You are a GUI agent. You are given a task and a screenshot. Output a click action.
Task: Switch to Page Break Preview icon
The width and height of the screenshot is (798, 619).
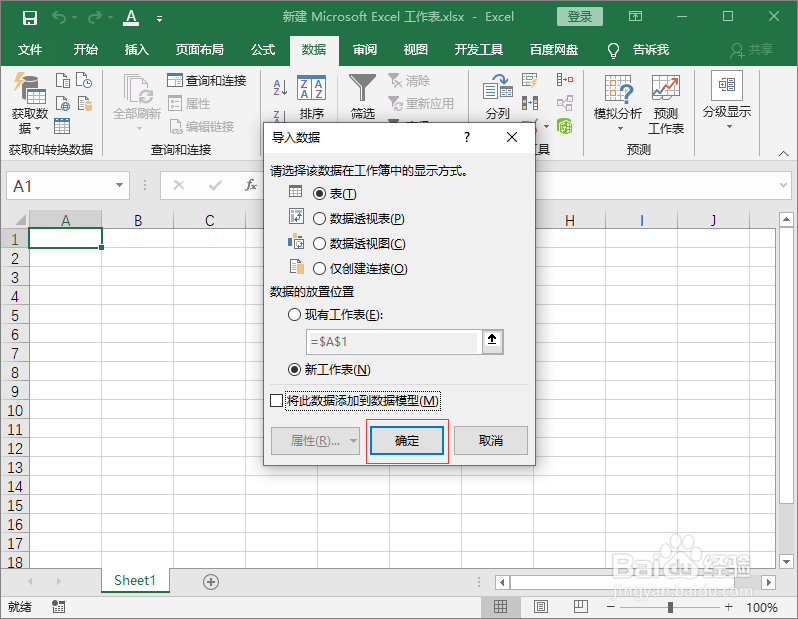coord(581,607)
